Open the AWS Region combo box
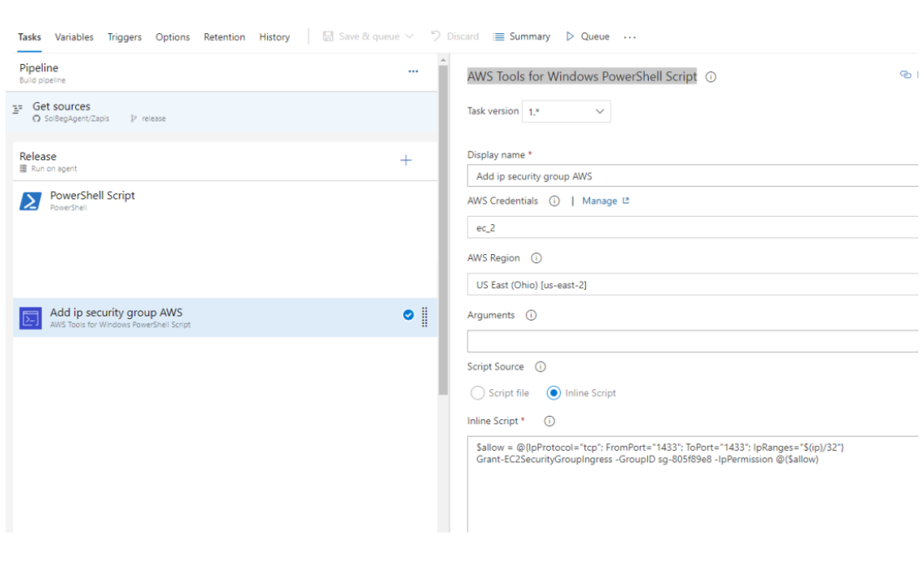Image resolution: width=924 pixels, height=564 pixels. tap(693, 285)
